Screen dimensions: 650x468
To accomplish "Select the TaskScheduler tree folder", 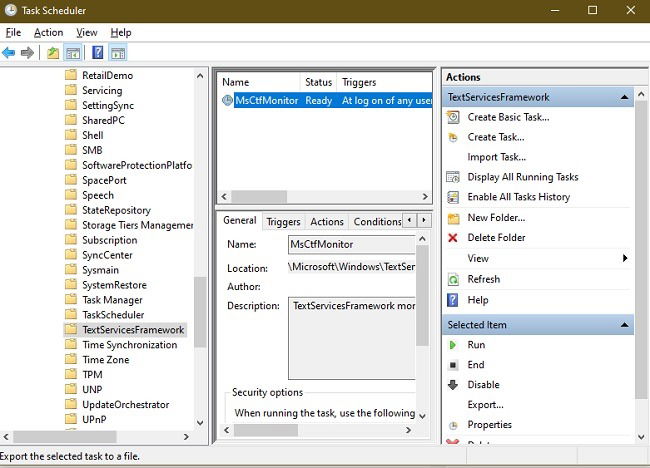I will pos(113,315).
